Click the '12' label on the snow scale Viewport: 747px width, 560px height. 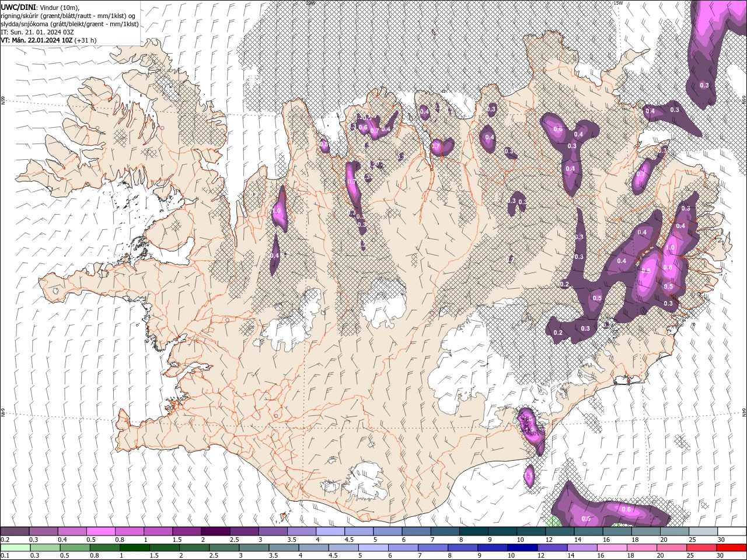[550, 540]
